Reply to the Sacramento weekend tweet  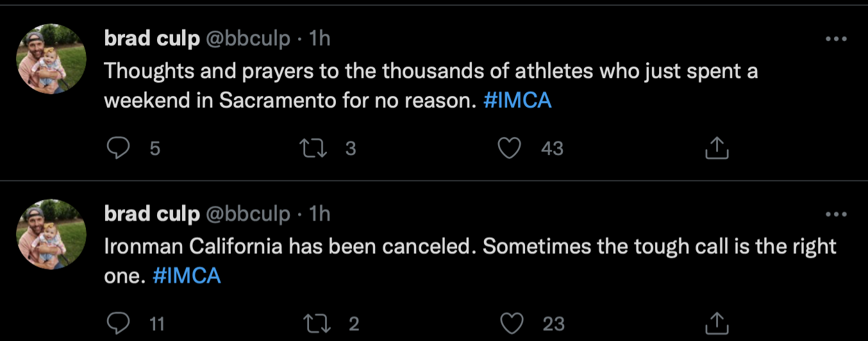117,149
